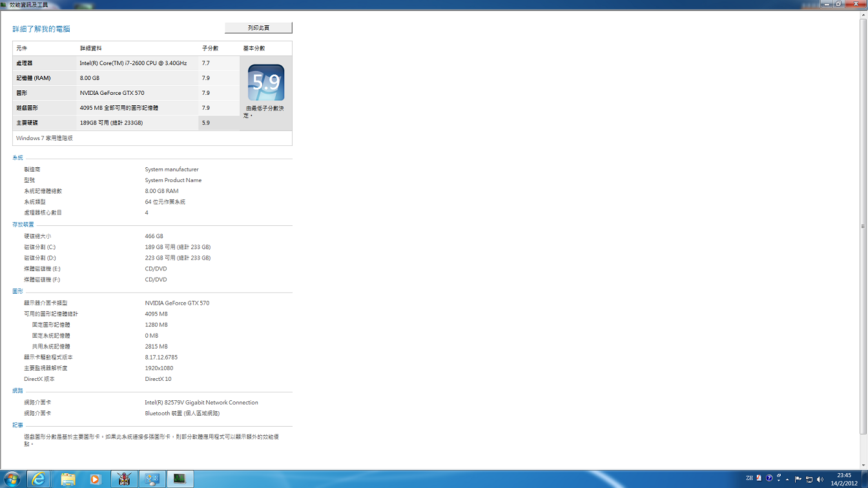Image resolution: width=868 pixels, height=488 pixels.
Task: Click the System Product Name value
Action: pyautogui.click(x=173, y=180)
